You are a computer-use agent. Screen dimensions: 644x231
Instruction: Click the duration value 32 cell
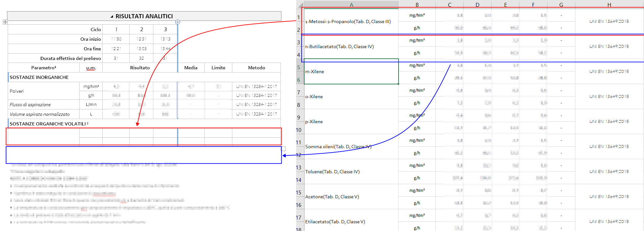[142, 58]
